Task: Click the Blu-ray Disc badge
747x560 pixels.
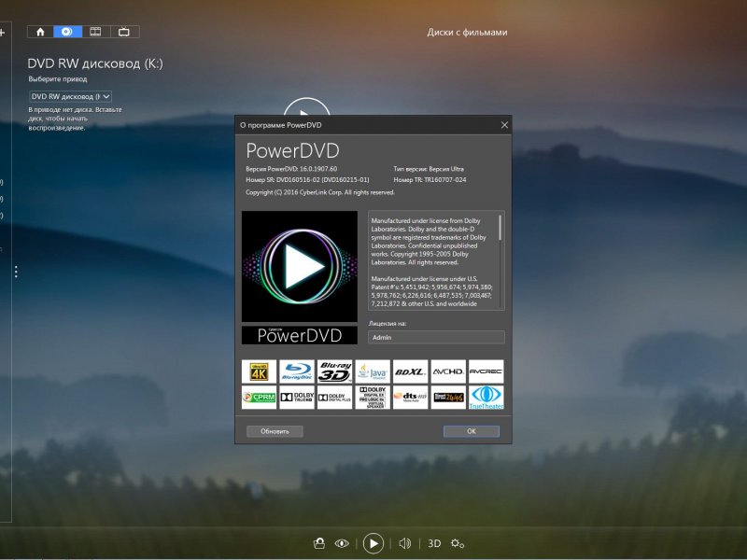Action: coord(297,371)
